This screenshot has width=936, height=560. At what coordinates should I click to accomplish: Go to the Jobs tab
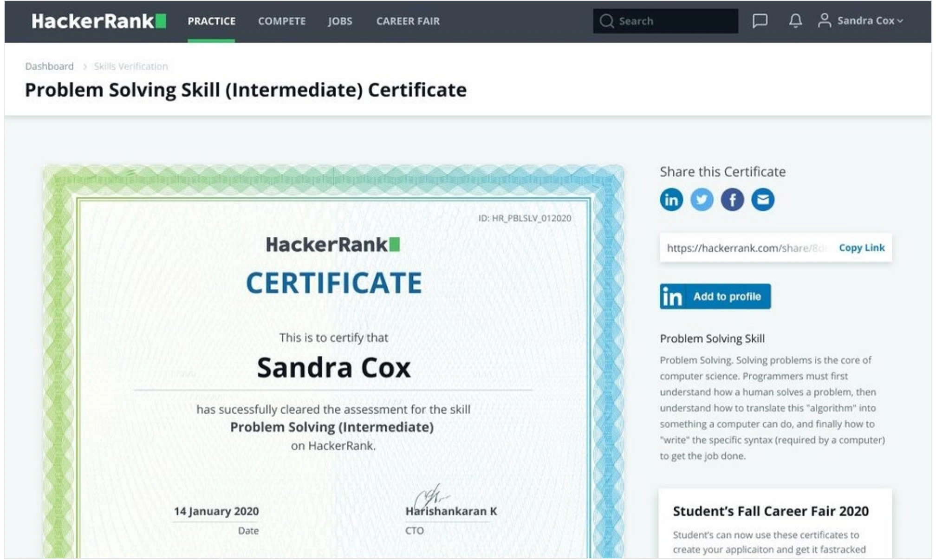340,21
